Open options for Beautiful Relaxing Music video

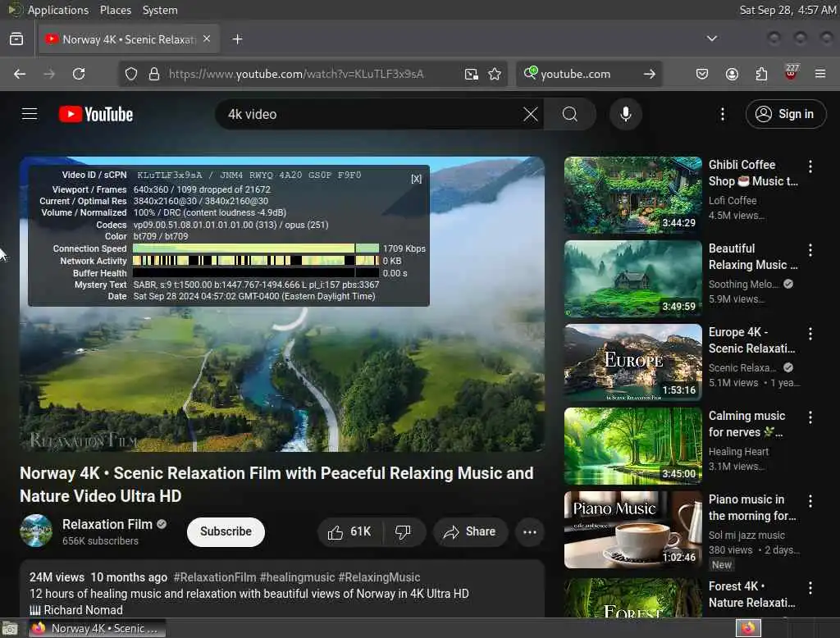click(810, 250)
